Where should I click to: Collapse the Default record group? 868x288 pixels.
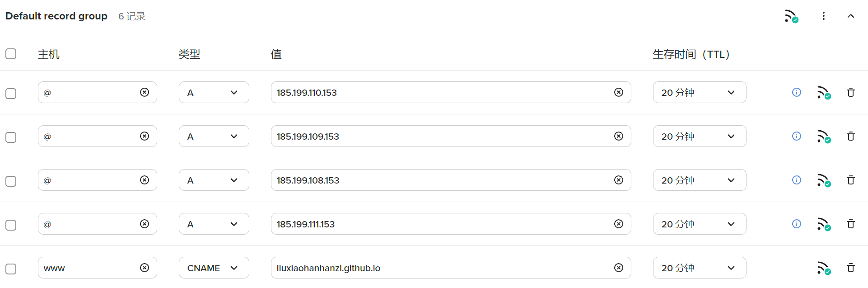850,16
